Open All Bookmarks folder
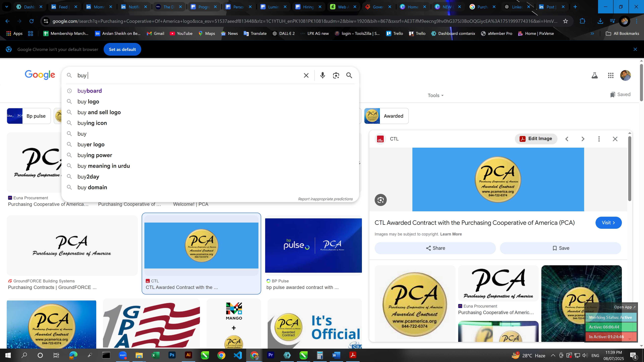The height and width of the screenshot is (362, 644). point(623,34)
